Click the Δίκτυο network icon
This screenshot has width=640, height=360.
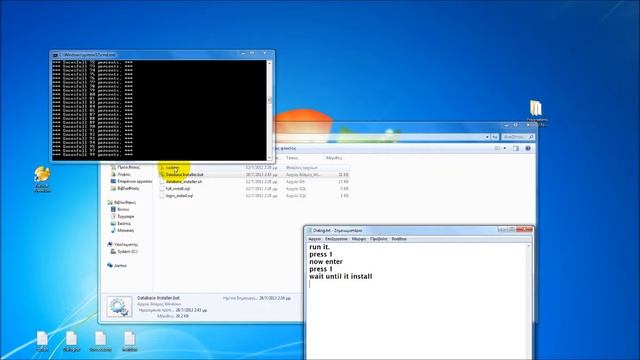[110, 265]
